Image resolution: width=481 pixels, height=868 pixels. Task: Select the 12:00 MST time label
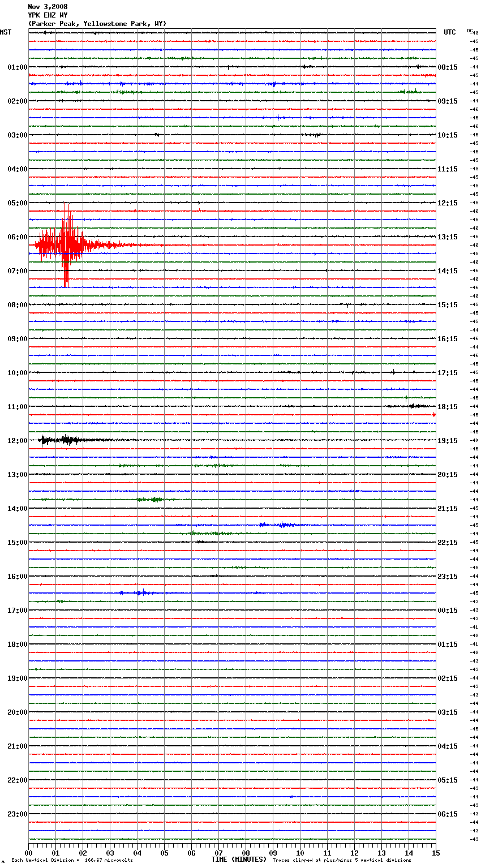(x=17, y=441)
